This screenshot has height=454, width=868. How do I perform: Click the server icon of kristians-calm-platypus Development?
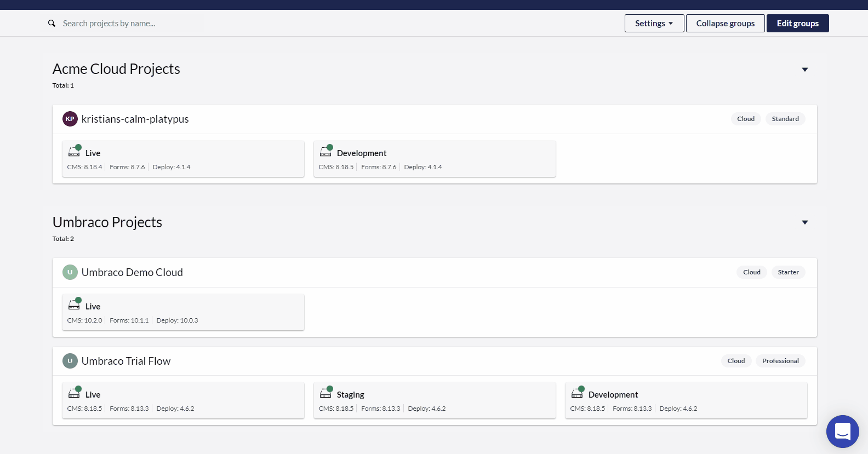tap(326, 151)
